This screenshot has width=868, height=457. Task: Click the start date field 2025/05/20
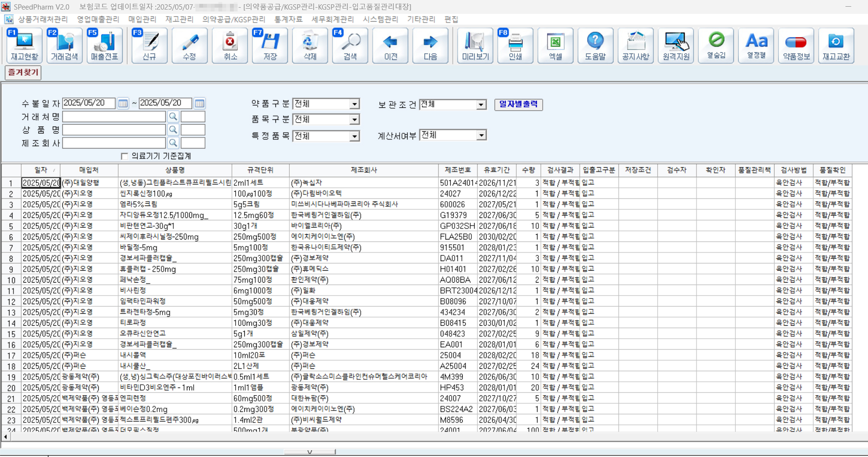click(89, 103)
